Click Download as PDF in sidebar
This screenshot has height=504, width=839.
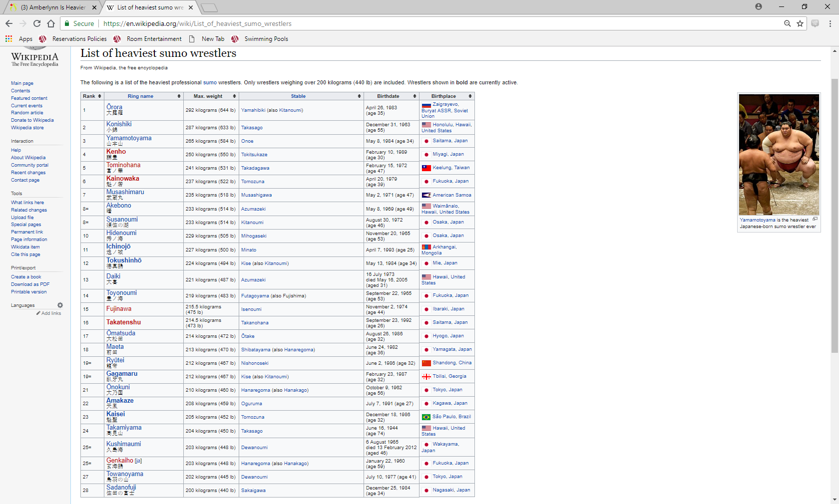(30, 284)
